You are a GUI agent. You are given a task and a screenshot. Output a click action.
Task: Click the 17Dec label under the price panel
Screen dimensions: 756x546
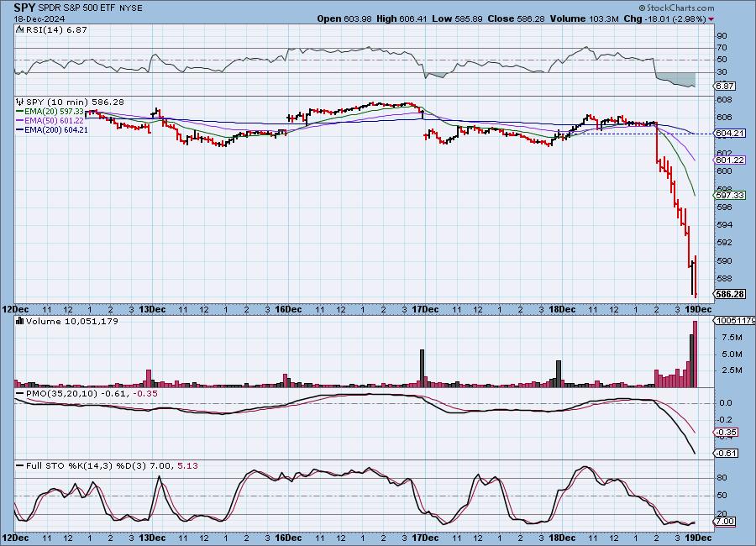tap(425, 309)
